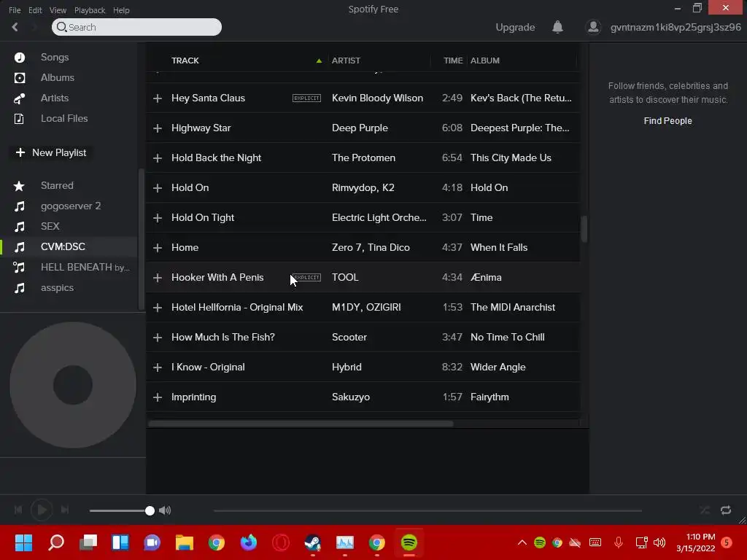
Task: Click the Upgrade button
Action: [x=515, y=27]
